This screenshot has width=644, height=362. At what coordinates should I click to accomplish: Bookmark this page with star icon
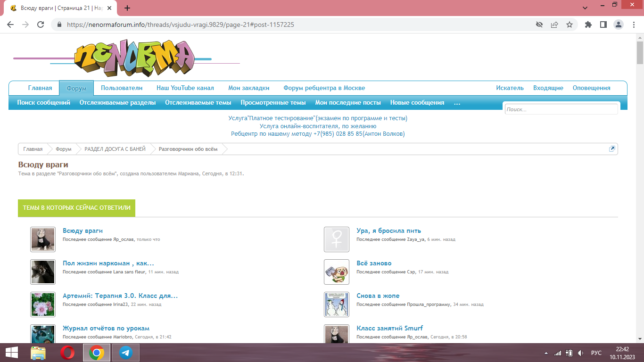point(570,25)
